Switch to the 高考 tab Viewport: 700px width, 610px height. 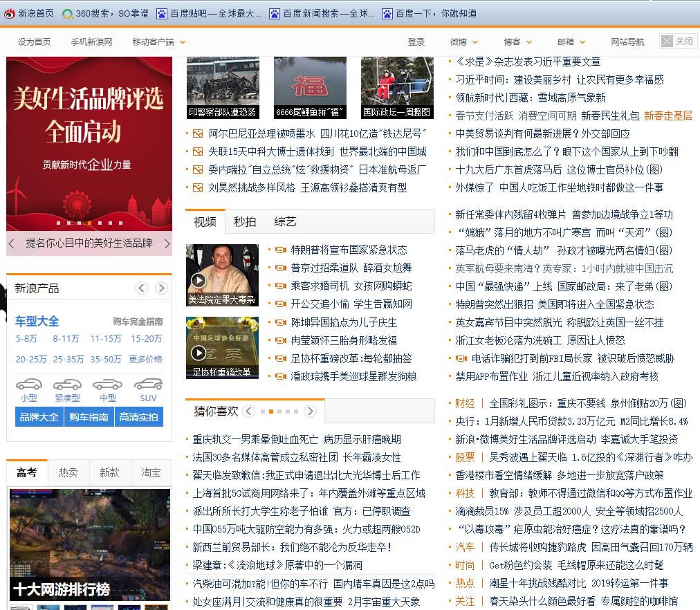[27, 472]
